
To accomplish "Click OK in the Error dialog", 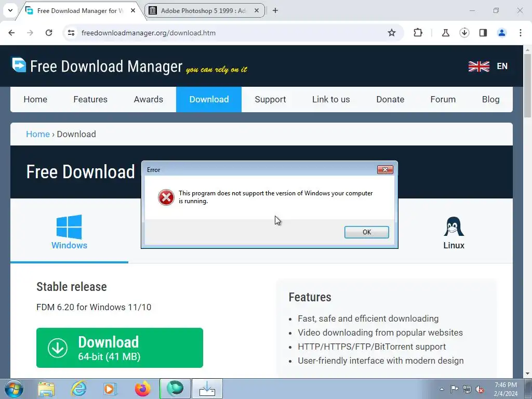I will click(x=366, y=232).
